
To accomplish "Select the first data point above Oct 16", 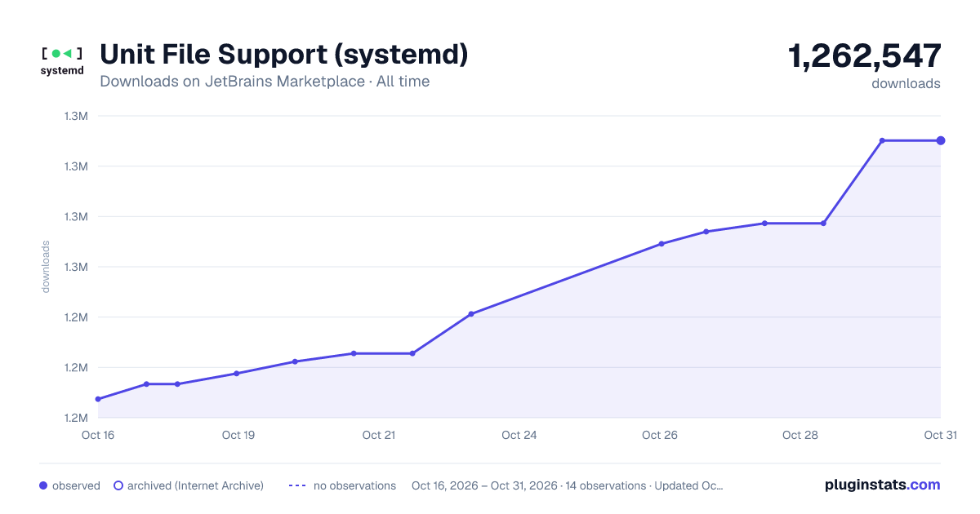I will coord(98,399).
